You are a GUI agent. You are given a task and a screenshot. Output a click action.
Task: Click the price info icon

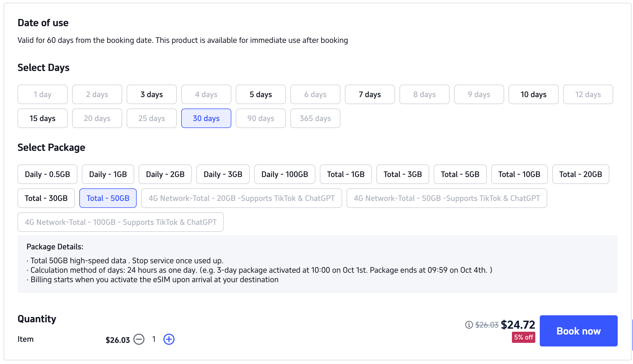click(469, 325)
